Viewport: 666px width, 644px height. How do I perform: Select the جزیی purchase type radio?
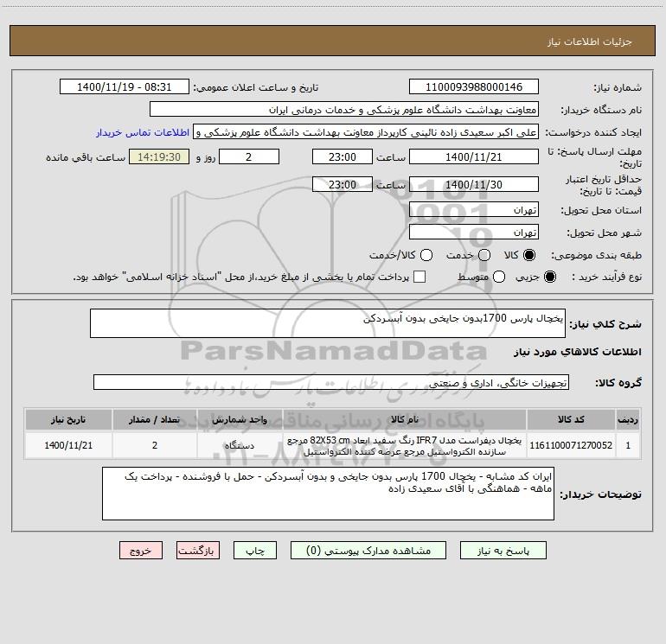click(x=549, y=277)
